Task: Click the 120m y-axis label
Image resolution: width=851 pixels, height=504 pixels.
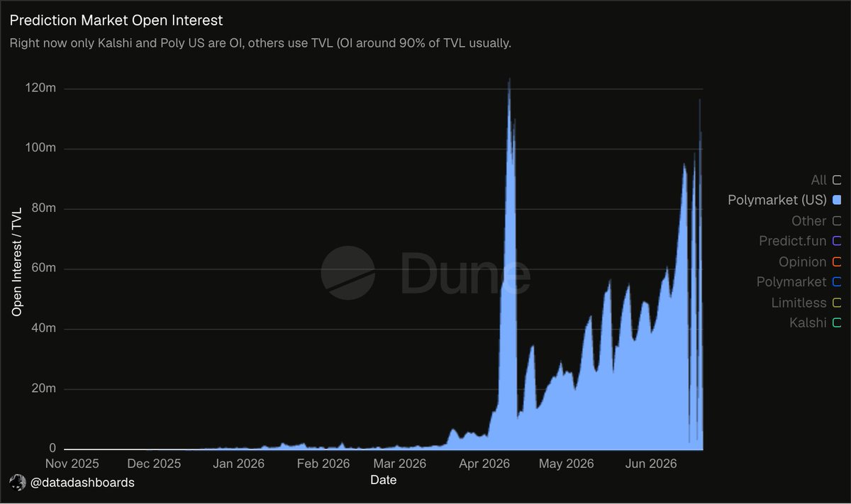Action: pyautogui.click(x=40, y=88)
